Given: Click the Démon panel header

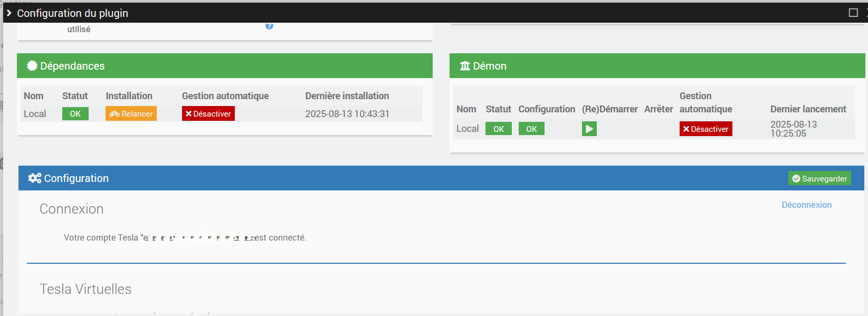Looking at the screenshot, I should coord(657,66).
